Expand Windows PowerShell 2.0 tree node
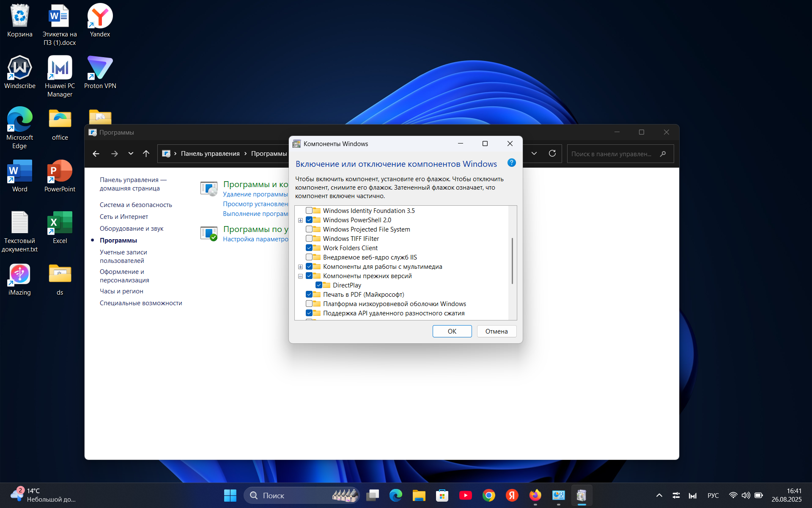Image resolution: width=812 pixels, height=508 pixels. (300, 220)
